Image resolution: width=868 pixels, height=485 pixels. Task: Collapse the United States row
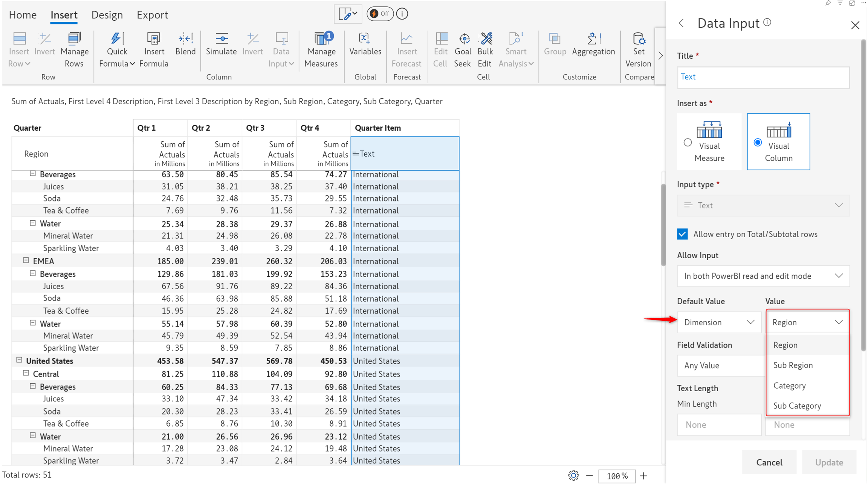click(19, 360)
